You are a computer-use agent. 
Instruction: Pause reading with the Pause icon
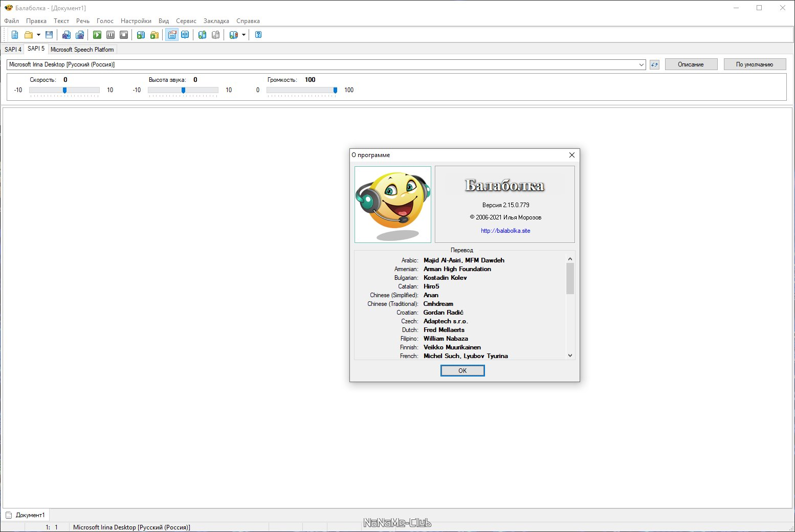111,35
